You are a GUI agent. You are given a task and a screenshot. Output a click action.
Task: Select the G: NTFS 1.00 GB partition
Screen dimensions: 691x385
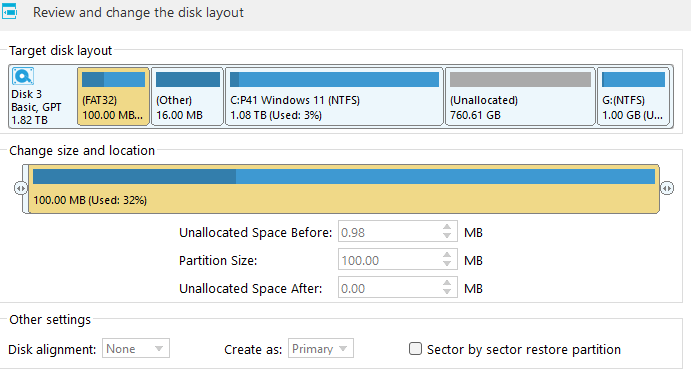point(633,96)
